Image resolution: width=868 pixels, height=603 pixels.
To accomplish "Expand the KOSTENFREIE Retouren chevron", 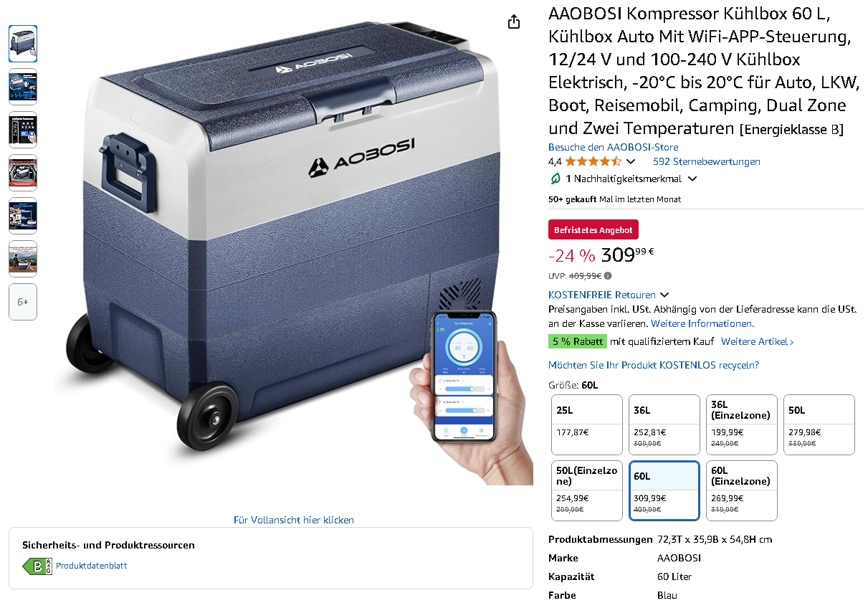I will [x=664, y=295].
